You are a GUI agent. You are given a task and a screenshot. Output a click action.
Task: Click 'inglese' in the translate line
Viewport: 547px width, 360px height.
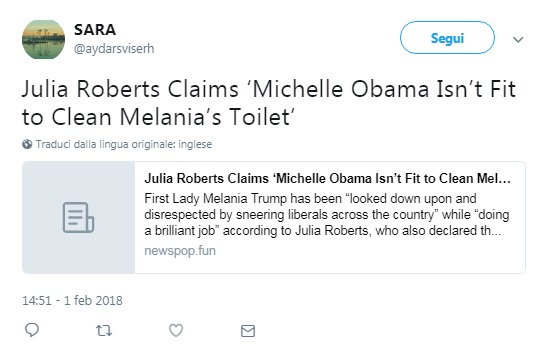pos(195,144)
